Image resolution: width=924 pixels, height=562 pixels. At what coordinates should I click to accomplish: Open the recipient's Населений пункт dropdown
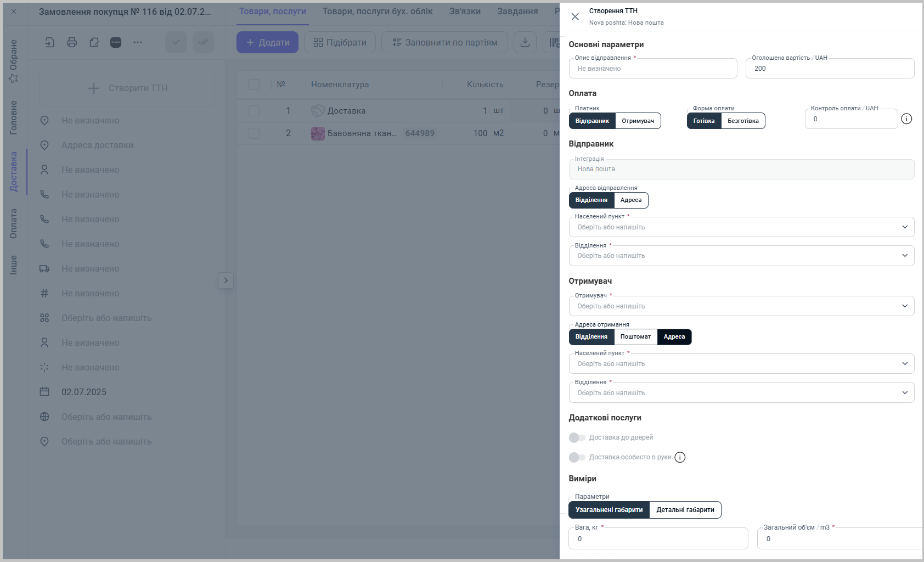[741, 364]
